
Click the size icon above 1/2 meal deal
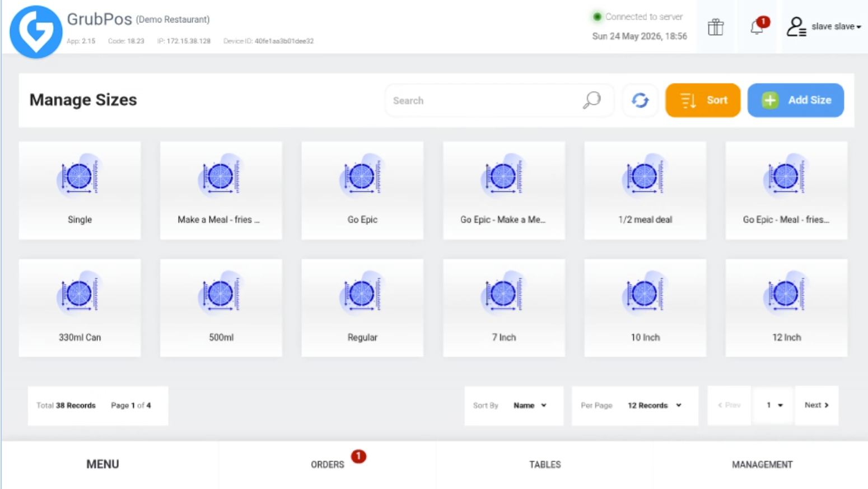pos(645,176)
